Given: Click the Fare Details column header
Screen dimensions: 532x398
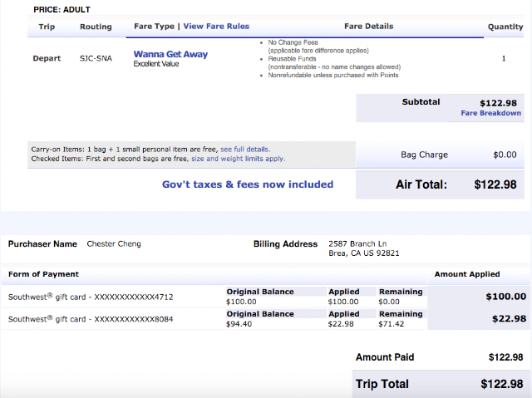Looking at the screenshot, I should 369,27.
